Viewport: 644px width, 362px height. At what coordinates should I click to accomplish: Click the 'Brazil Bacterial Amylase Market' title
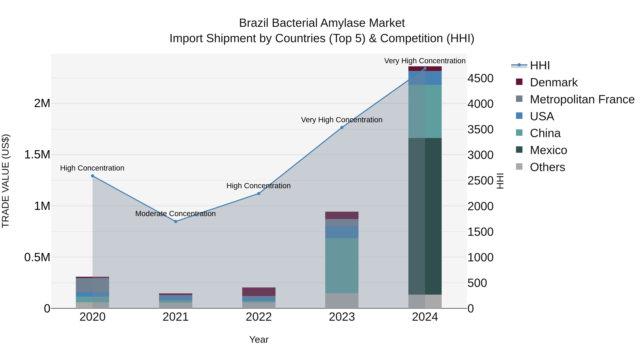click(322, 23)
